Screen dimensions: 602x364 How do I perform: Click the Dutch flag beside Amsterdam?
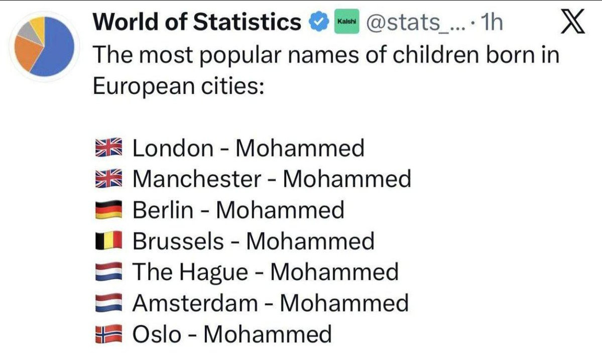coord(108,303)
